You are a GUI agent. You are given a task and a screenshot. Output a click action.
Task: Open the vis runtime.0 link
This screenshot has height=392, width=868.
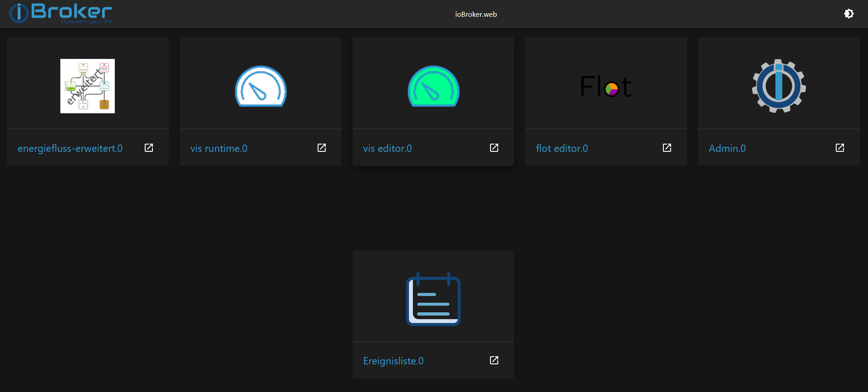coord(219,148)
